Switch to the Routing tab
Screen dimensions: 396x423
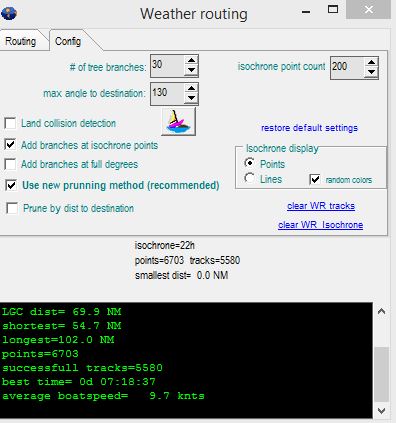tap(21, 41)
